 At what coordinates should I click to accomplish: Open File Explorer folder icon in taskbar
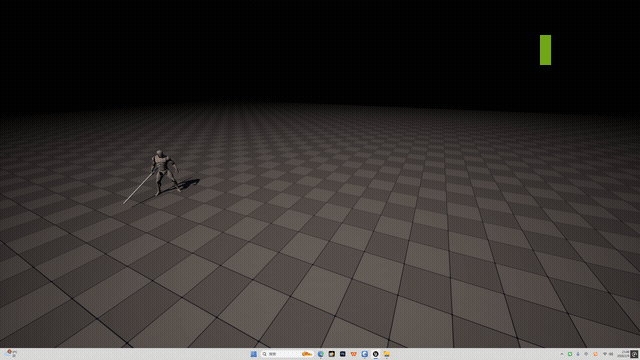pos(387,354)
